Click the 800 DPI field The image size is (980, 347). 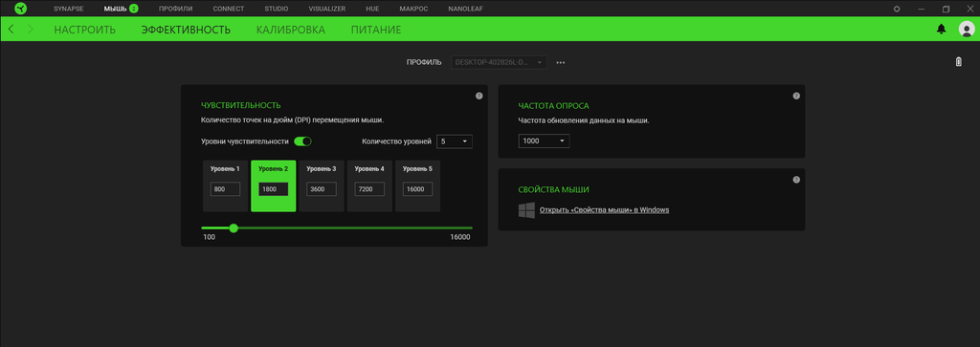point(225,189)
